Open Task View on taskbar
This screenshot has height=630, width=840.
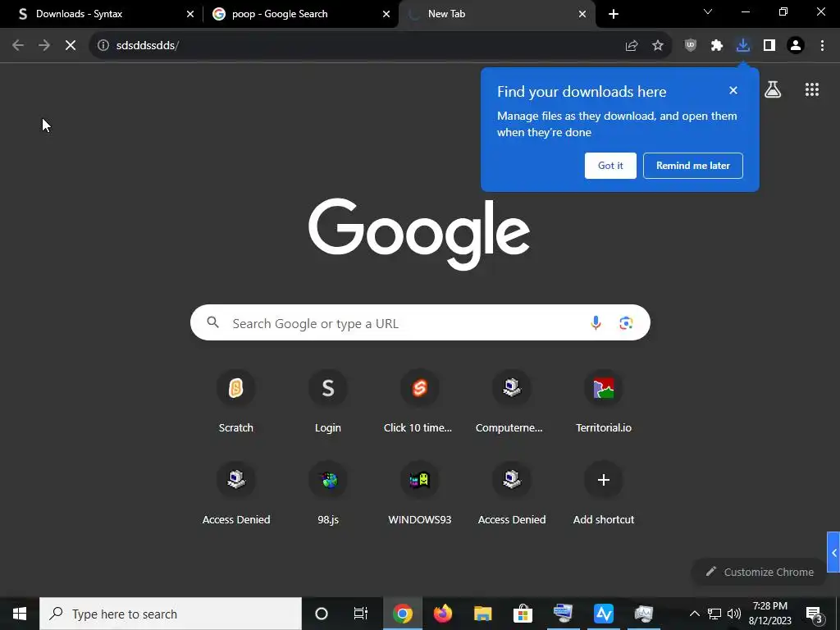point(361,614)
